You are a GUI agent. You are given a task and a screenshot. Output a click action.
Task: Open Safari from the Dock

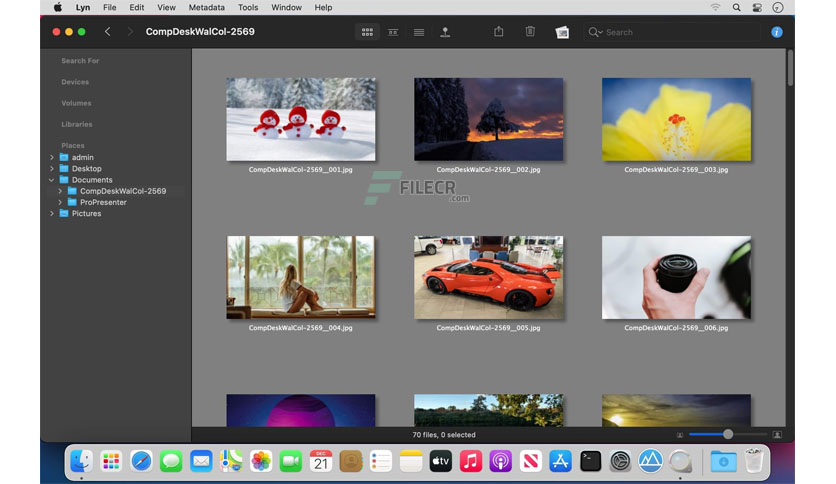(141, 461)
